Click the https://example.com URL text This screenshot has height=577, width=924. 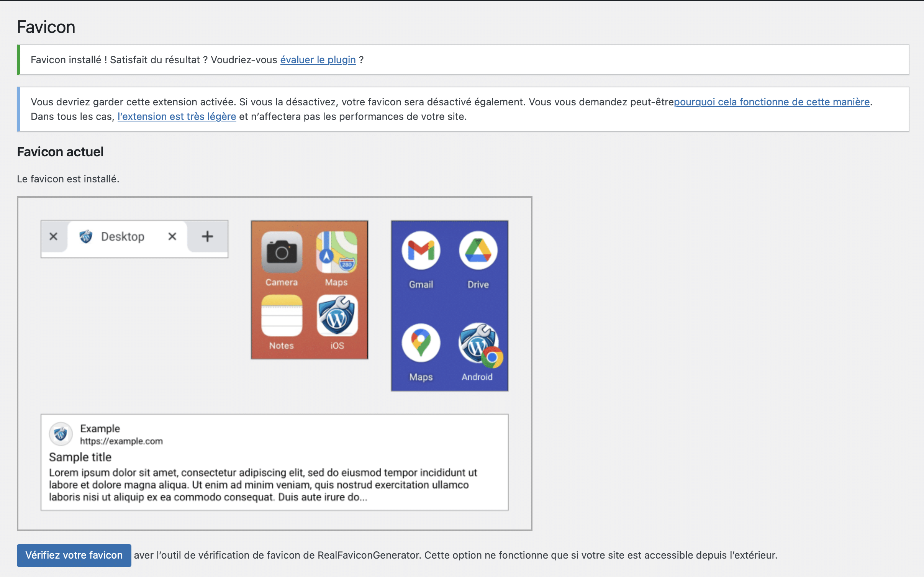(121, 441)
